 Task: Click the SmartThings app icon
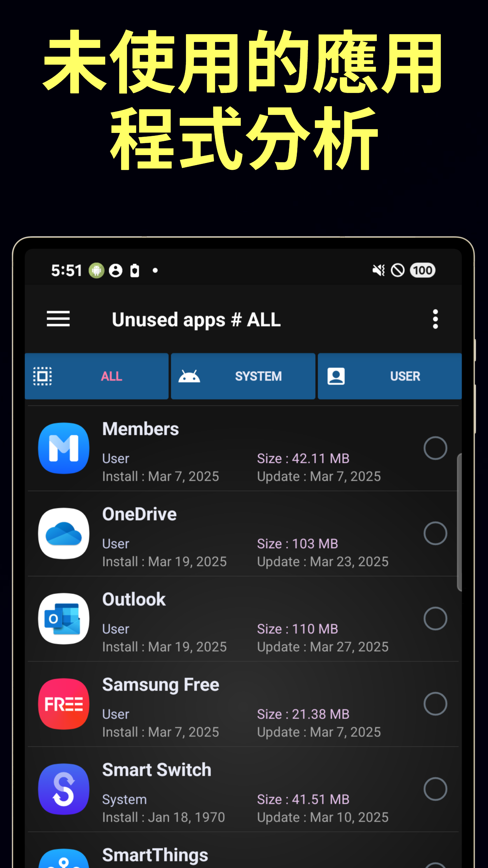point(64,858)
